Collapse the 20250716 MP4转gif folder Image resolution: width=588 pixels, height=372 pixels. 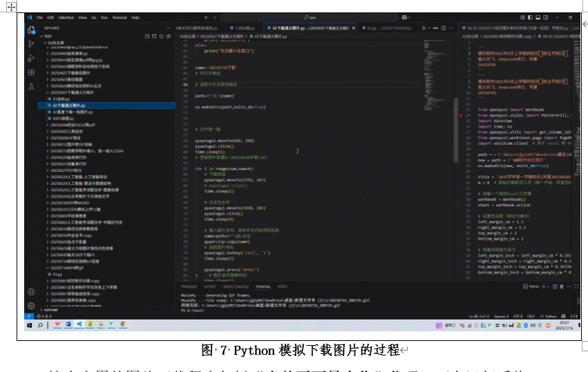(66, 268)
